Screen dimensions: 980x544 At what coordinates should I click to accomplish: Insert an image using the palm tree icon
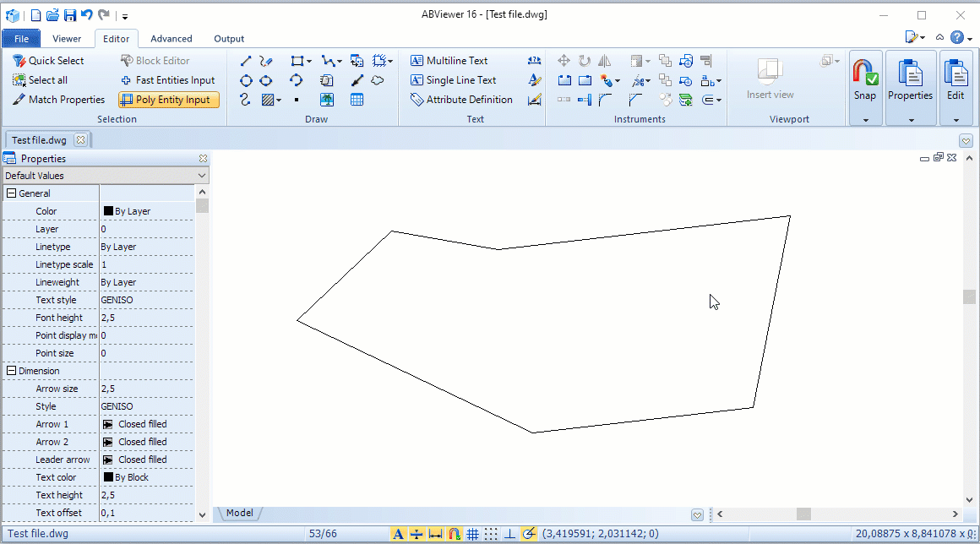(327, 99)
